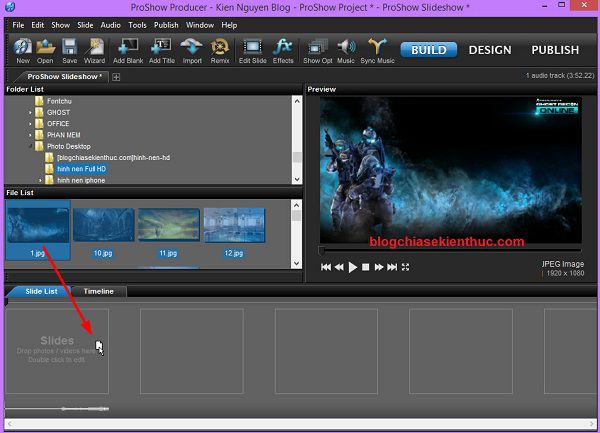Switch to the BUILD workspace
The height and width of the screenshot is (433, 600).
(429, 50)
